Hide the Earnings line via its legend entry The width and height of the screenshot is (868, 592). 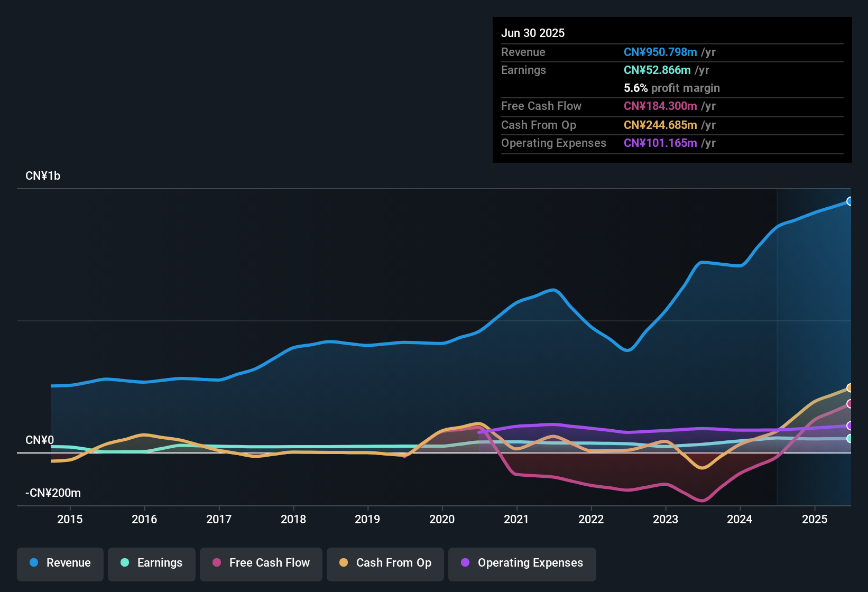pyautogui.click(x=151, y=563)
